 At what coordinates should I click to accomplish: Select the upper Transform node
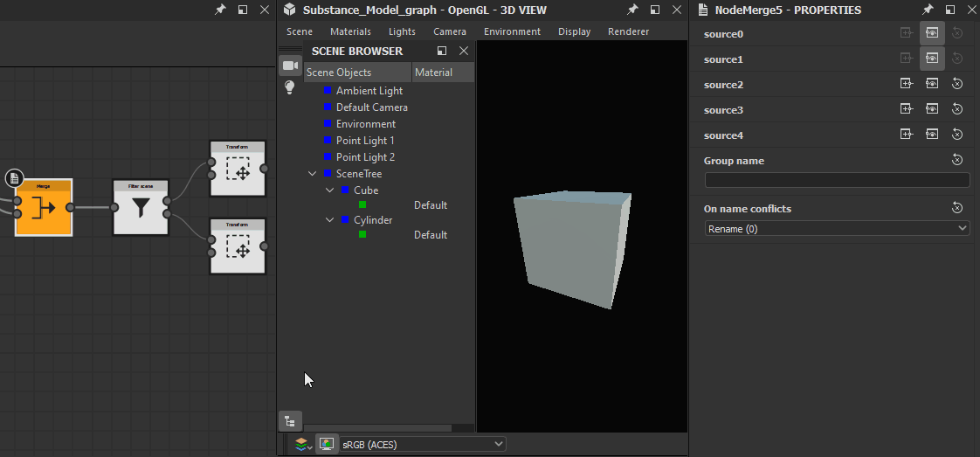point(238,169)
